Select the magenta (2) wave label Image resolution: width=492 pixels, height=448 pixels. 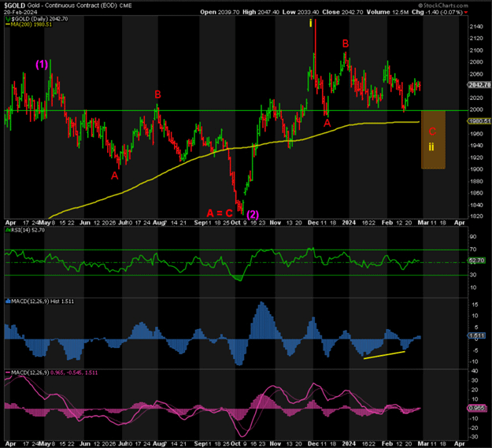(253, 213)
